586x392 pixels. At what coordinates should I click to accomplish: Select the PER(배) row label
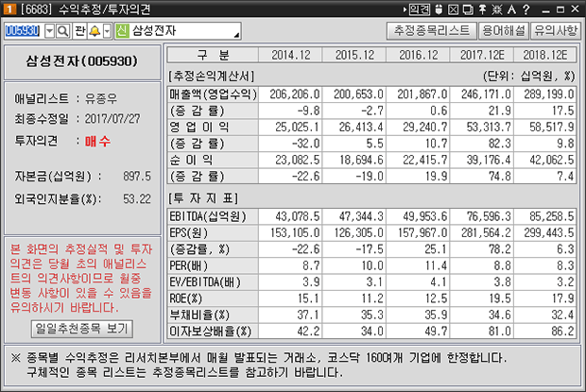[x=213, y=265]
